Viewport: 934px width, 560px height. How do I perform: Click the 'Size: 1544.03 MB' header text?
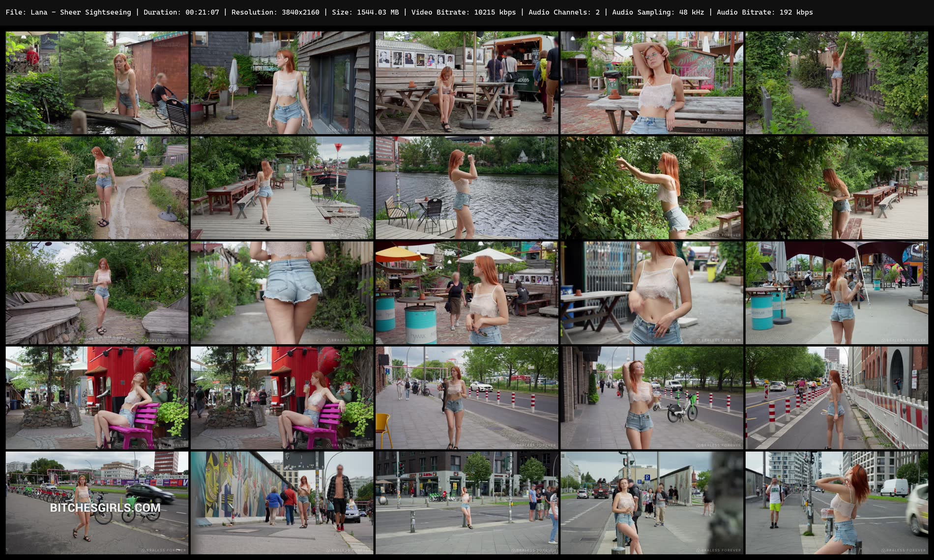[365, 12]
